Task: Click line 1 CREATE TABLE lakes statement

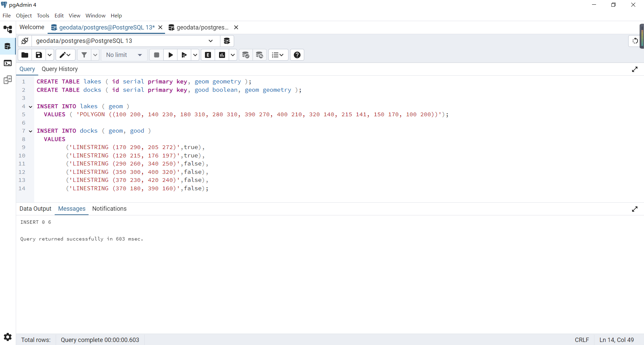Action: click(144, 82)
